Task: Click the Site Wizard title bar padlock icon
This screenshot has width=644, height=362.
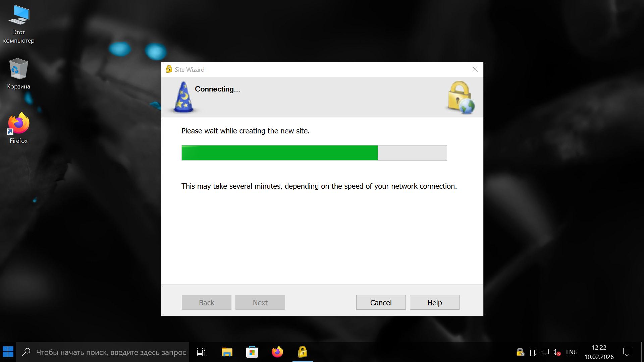Action: pyautogui.click(x=169, y=69)
